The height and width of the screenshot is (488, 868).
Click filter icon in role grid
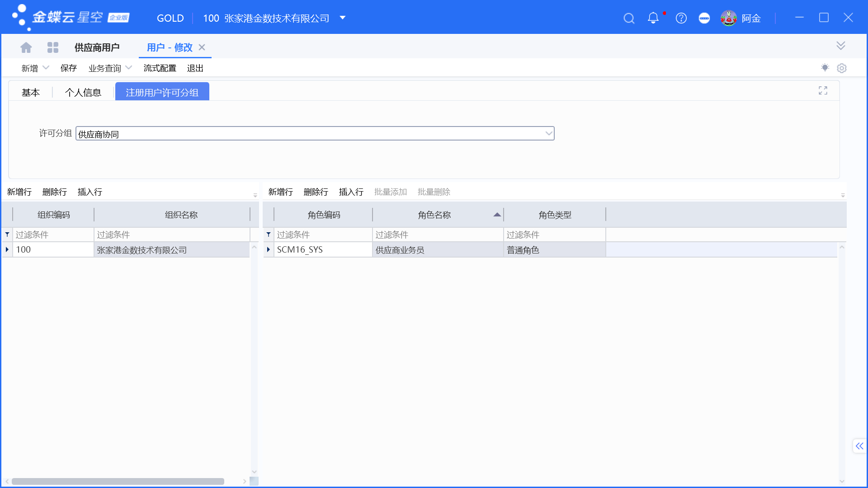tap(269, 235)
